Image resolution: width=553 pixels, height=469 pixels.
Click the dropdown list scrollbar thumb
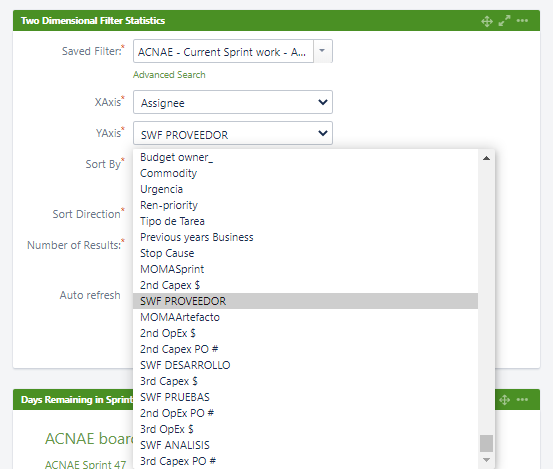[486, 443]
